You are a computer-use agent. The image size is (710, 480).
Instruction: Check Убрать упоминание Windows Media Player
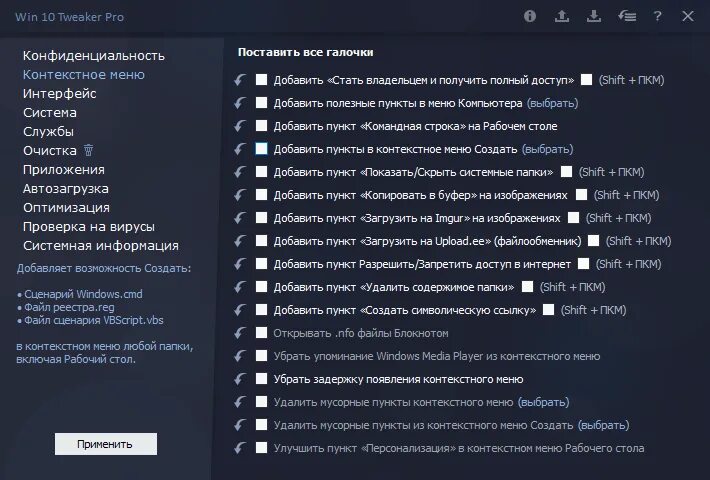point(261,356)
